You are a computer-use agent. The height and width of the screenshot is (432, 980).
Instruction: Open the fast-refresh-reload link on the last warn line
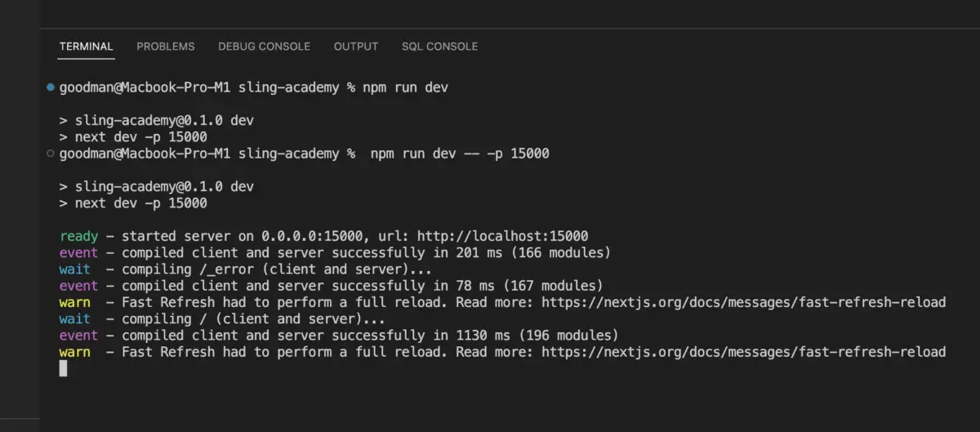pyautogui.click(x=744, y=352)
